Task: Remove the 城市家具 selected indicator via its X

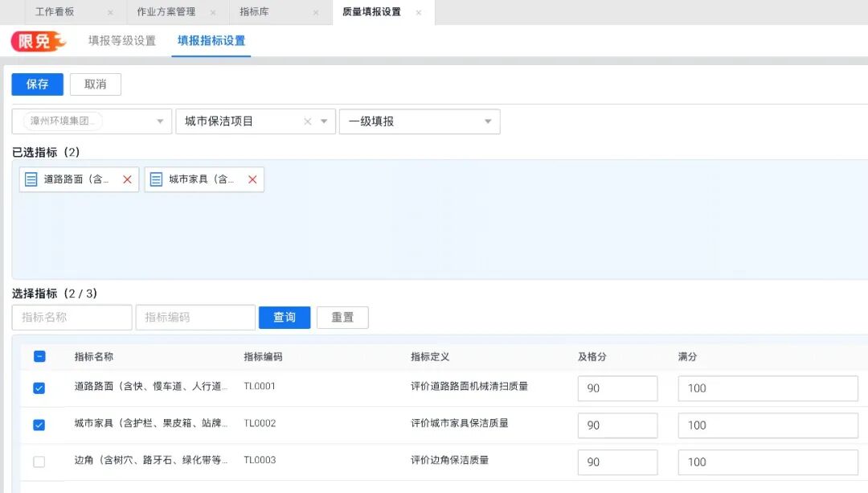Action: pos(252,179)
